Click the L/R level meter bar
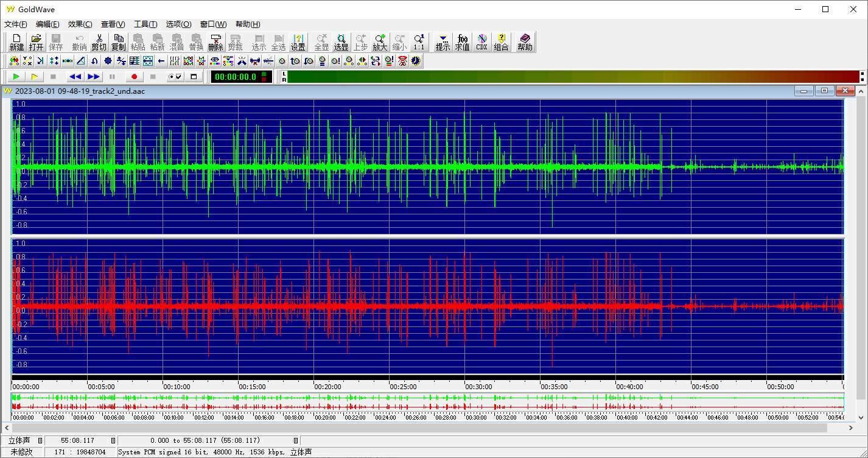Screen dimensions: 868x458 pyautogui.click(x=572, y=77)
